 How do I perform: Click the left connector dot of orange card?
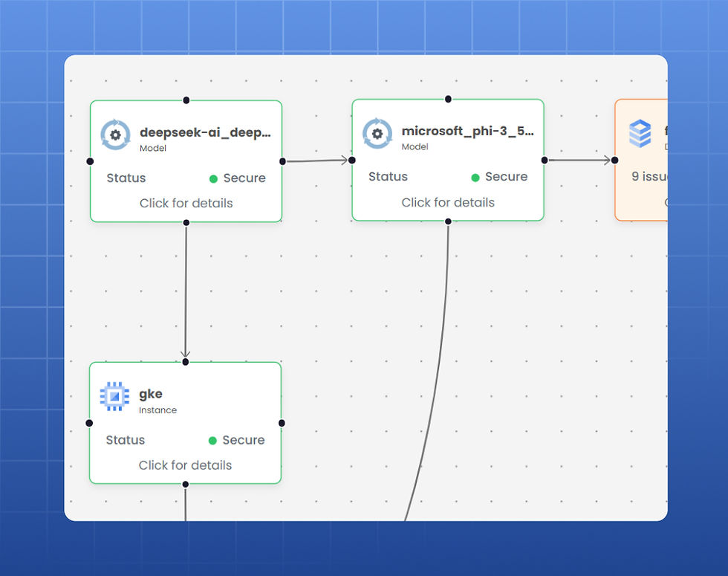point(615,161)
